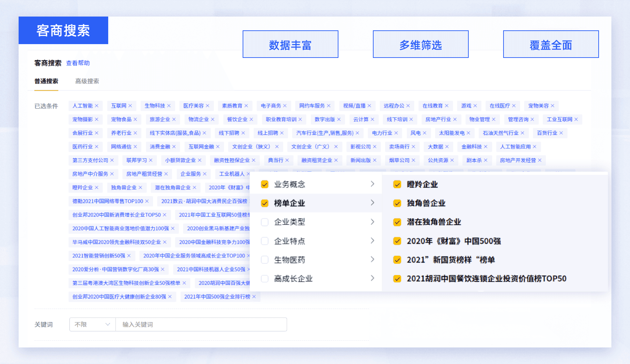Uncheck the 业务概念 category checkbox
630x364 pixels.
tap(264, 184)
